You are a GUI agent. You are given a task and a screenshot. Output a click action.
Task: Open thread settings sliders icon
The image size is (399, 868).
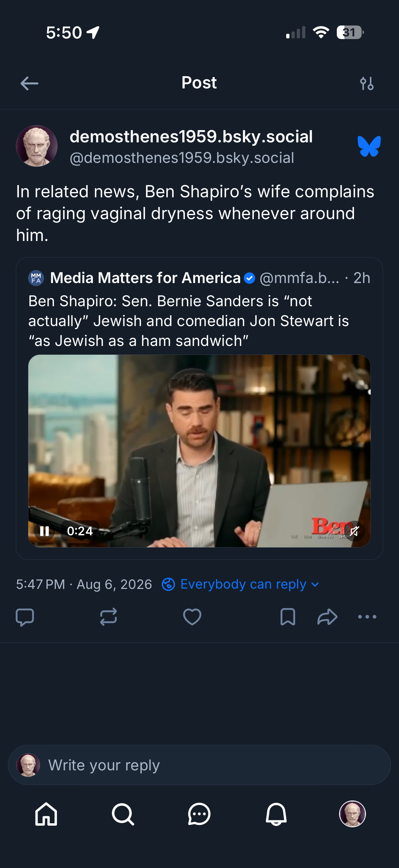coord(367,83)
